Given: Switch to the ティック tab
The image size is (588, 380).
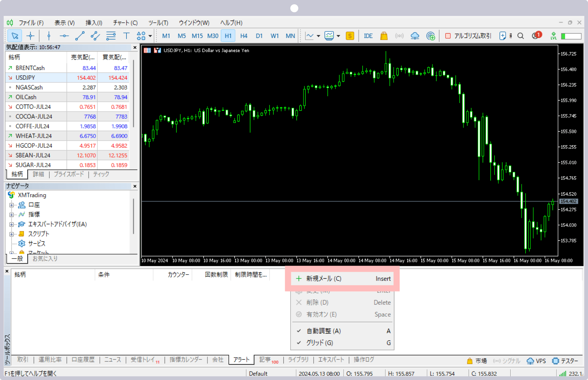Looking at the screenshot, I should coord(101,174).
